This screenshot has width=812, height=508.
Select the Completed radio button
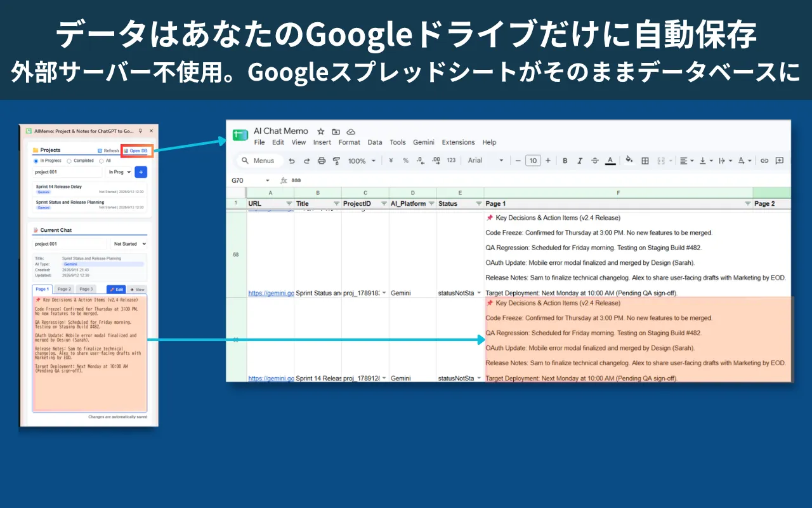click(69, 161)
